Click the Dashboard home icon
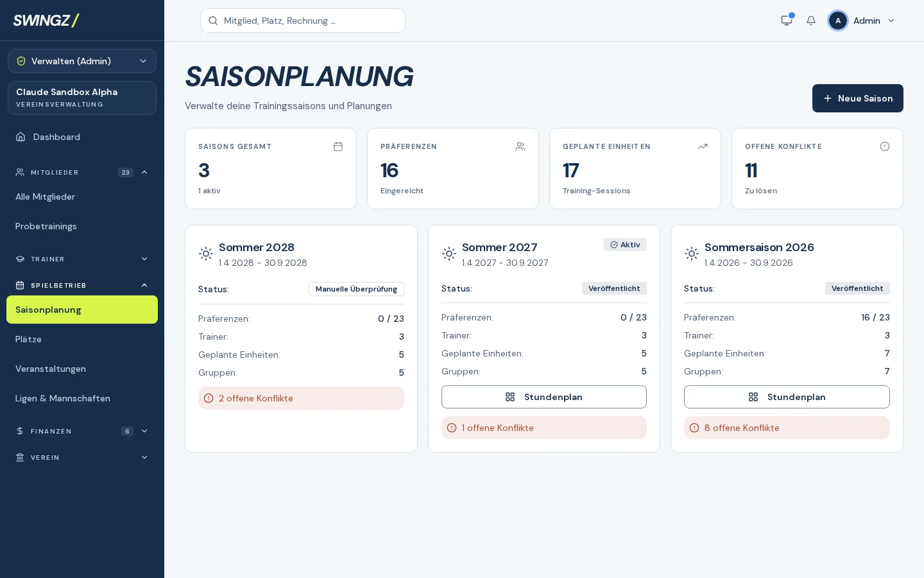This screenshot has height=578, width=924. click(21, 137)
